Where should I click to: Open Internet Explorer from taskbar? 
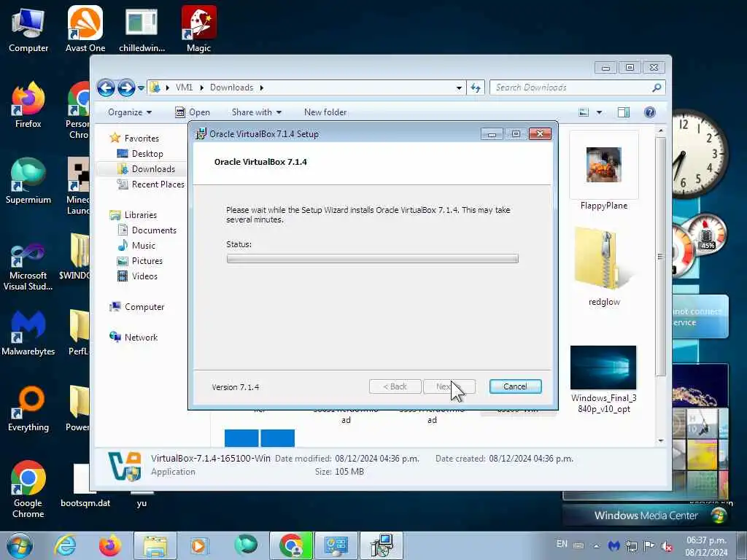(65, 545)
